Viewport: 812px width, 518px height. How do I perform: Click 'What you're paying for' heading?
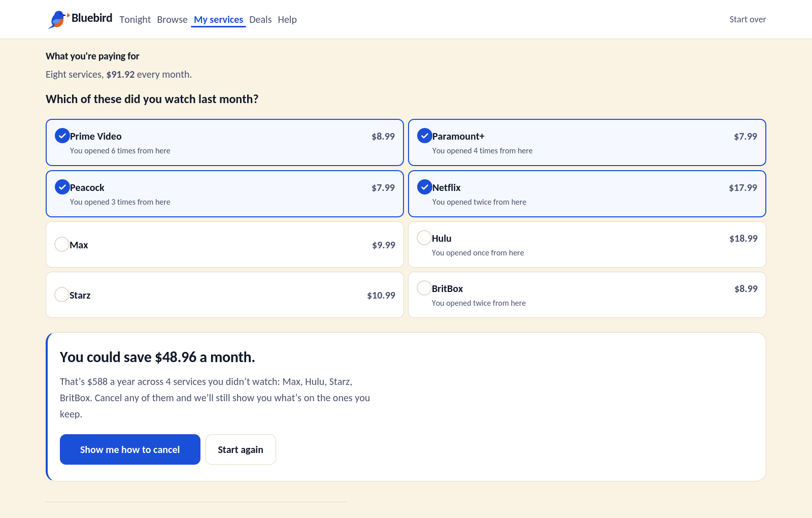point(92,56)
